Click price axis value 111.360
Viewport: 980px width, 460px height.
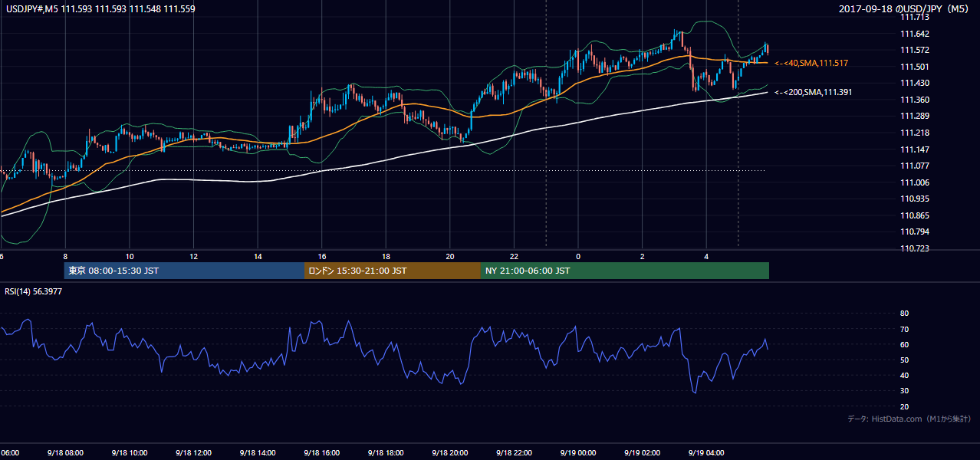tap(915, 100)
